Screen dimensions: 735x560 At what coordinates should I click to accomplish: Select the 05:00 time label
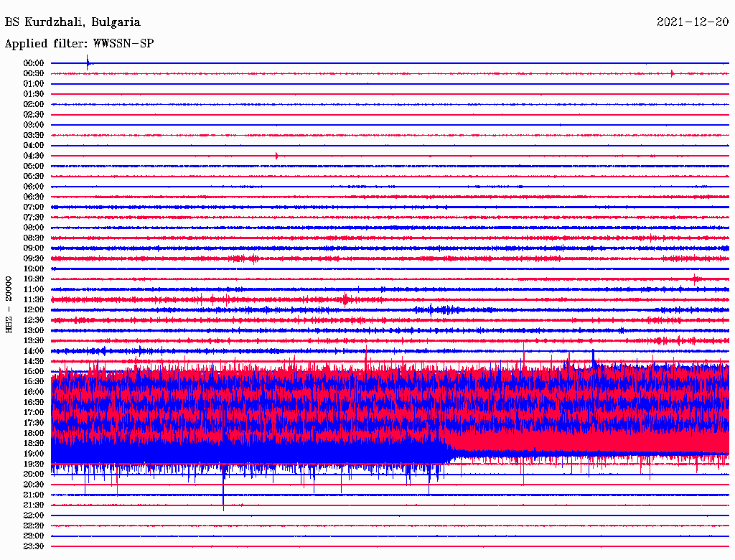34,166
